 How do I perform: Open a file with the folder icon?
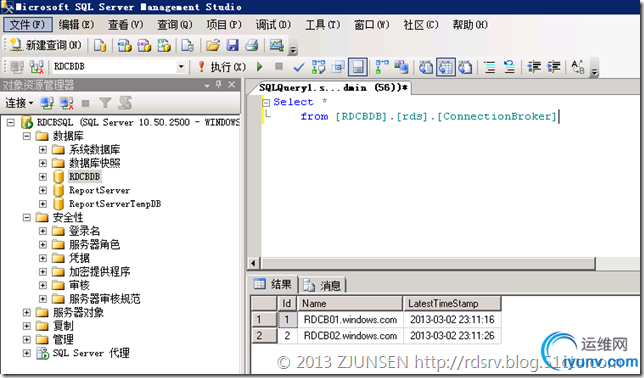coord(213,45)
